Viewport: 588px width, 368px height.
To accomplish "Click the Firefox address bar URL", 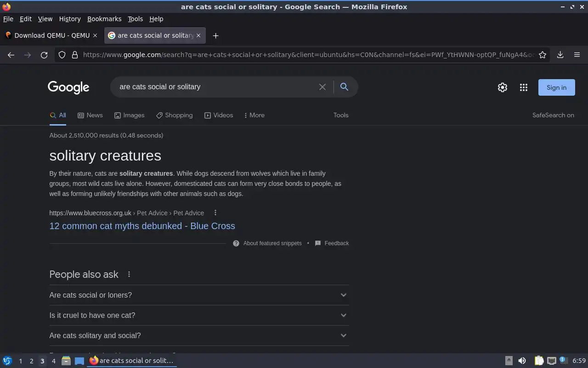I will coord(308,55).
